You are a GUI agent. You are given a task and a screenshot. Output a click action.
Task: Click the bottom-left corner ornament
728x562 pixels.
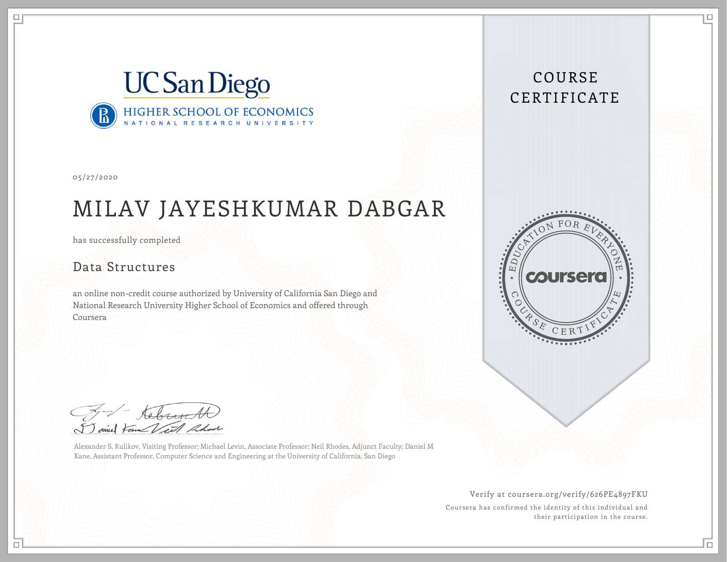[x=17, y=544]
